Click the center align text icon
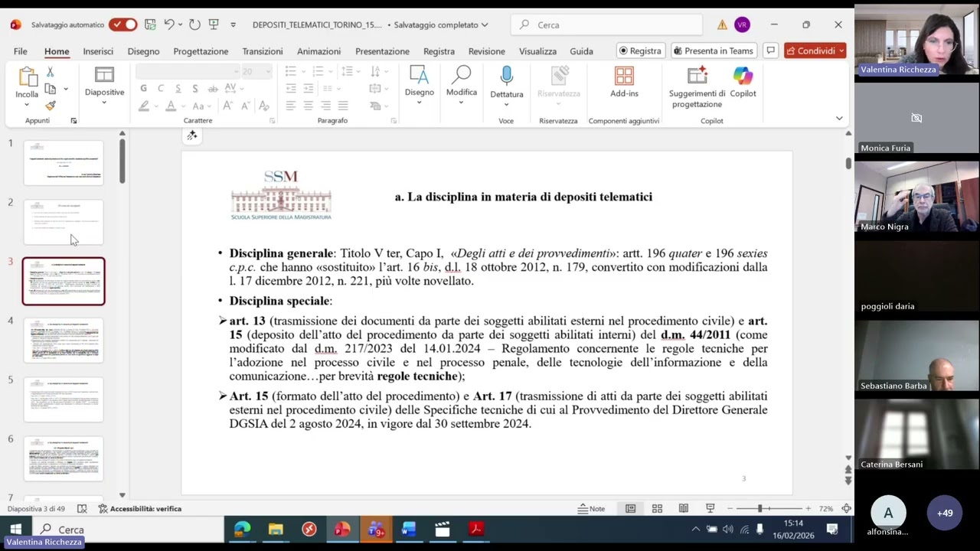The height and width of the screenshot is (551, 980). [308, 106]
